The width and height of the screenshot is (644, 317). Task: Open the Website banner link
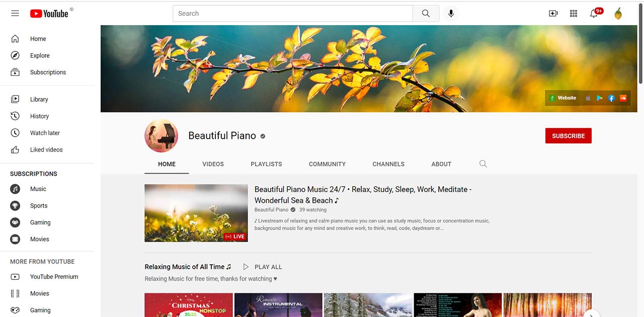coord(562,98)
